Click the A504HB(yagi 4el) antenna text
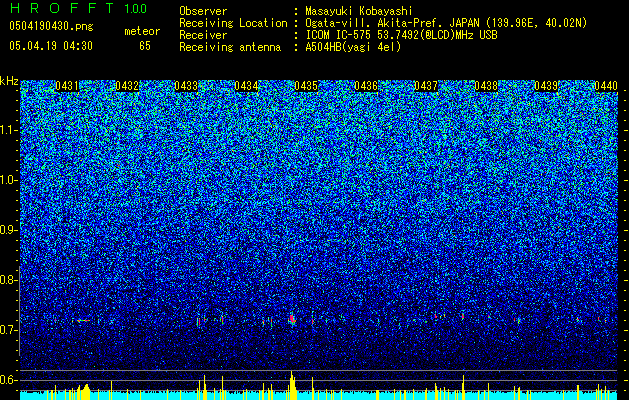This screenshot has height=400, width=629. click(353, 47)
